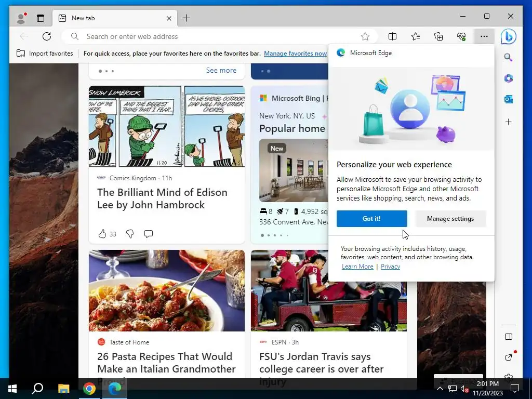
Task: Click the Got it! button
Action: click(x=372, y=219)
